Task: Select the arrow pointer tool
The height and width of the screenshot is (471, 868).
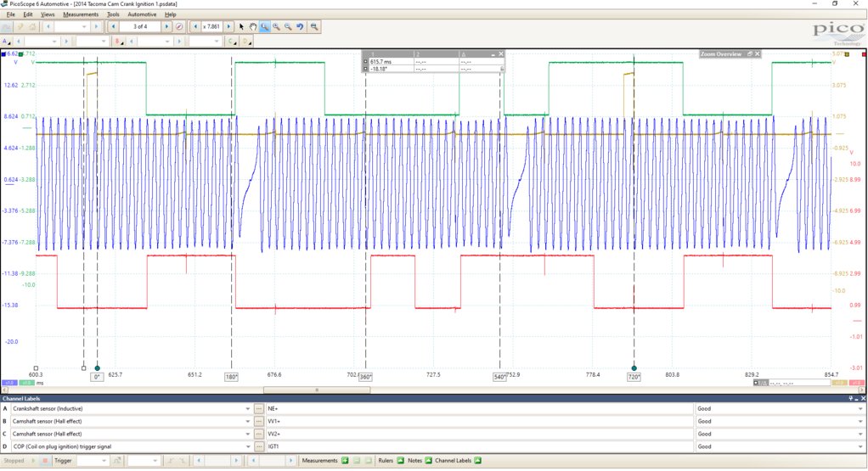Action: click(x=241, y=26)
